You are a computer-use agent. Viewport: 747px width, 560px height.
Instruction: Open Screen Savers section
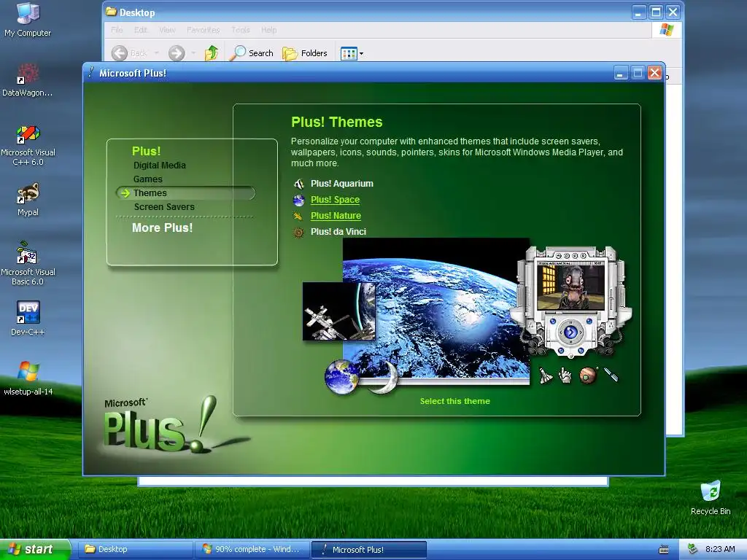point(164,206)
